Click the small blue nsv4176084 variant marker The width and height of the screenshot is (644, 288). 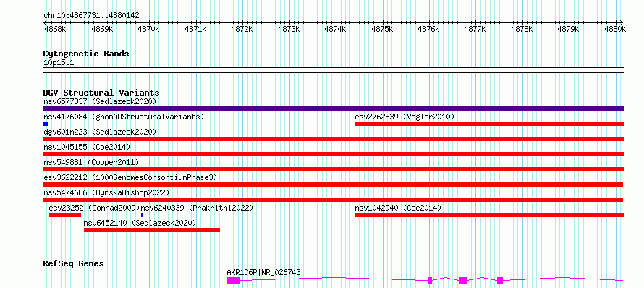click(x=45, y=124)
